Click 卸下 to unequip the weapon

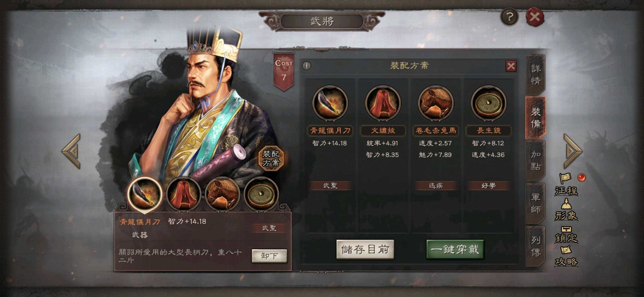(x=269, y=256)
